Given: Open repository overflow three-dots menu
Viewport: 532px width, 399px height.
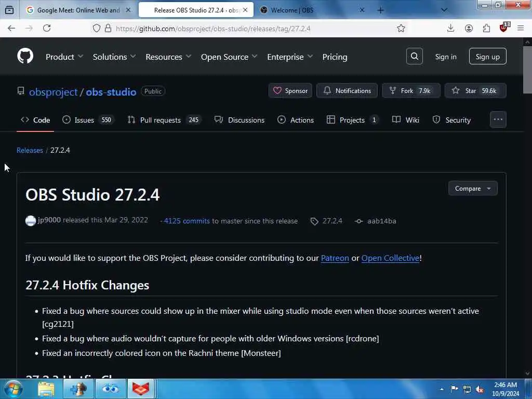Looking at the screenshot, I should 498,119.
